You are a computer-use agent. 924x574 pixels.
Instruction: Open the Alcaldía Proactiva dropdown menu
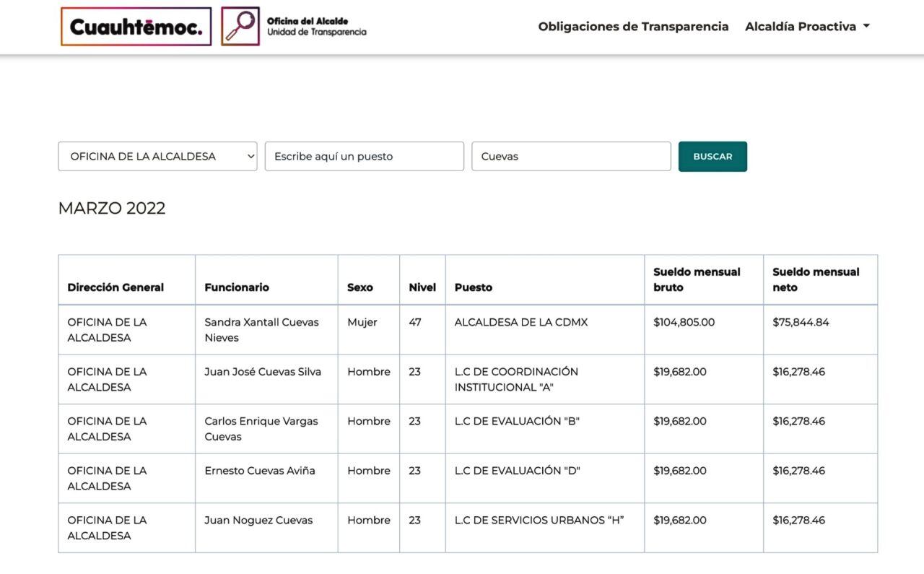(x=801, y=26)
